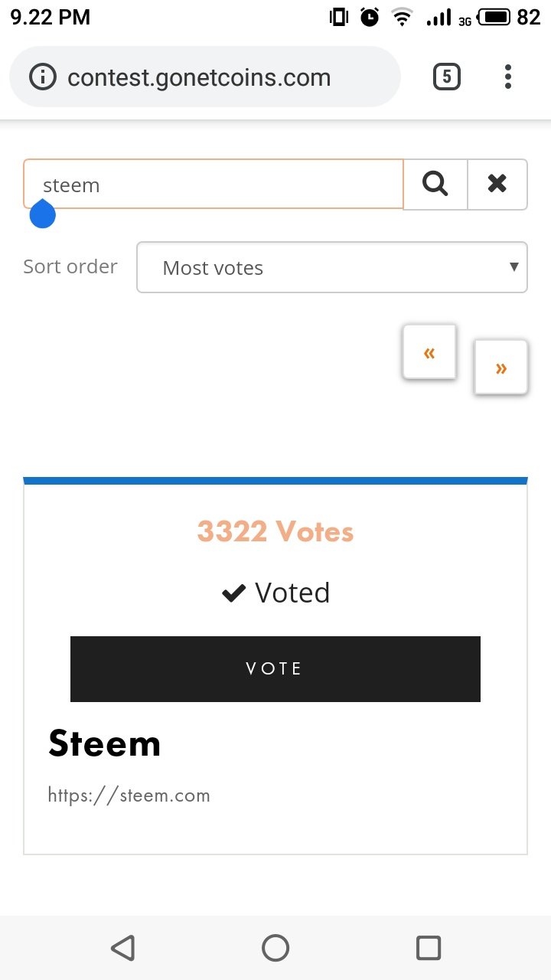Open the site info icon in address bar
The image size is (551, 980).
click(43, 77)
